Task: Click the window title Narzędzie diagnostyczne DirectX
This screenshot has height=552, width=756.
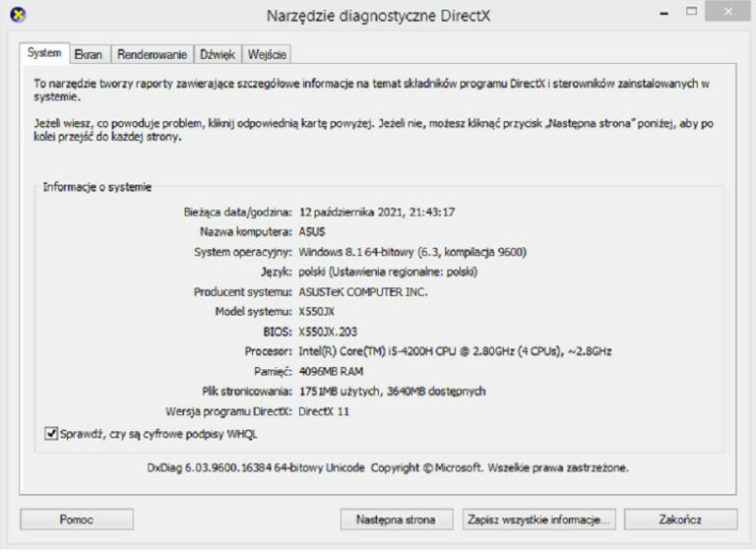Action: (378, 16)
